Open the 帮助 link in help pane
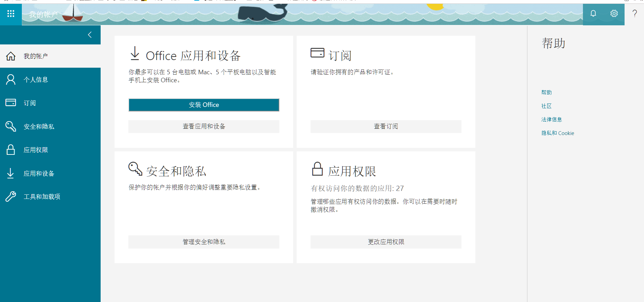 pos(546,92)
